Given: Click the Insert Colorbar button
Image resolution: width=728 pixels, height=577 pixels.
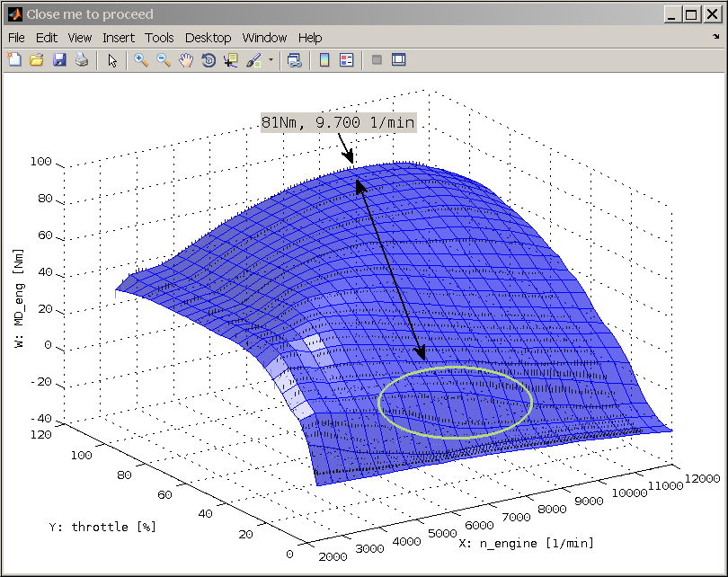Looking at the screenshot, I should (324, 60).
